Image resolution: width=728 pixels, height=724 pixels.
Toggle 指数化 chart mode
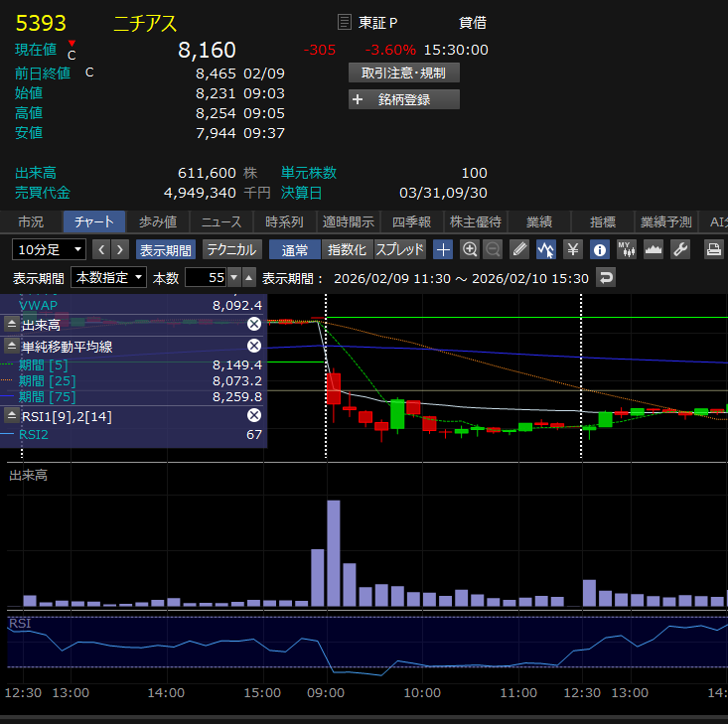[347, 249]
